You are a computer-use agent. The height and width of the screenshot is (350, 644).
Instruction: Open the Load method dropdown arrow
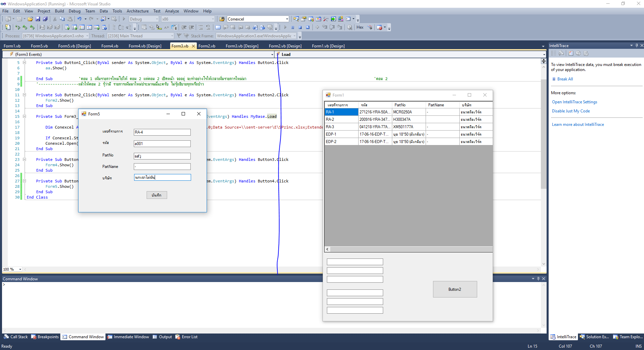click(x=544, y=55)
